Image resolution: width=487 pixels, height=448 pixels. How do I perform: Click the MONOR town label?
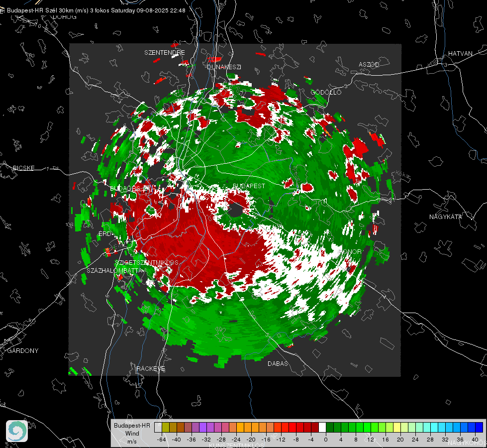coord(350,251)
